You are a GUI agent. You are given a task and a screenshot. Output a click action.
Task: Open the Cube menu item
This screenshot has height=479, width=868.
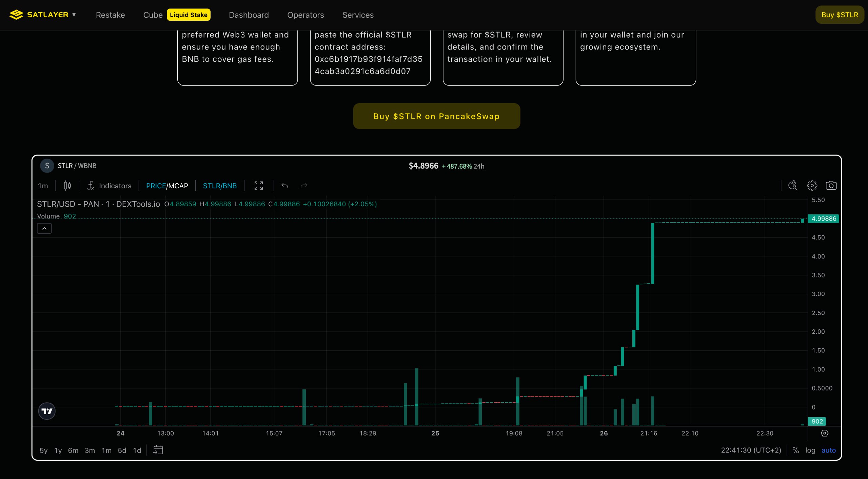click(x=153, y=15)
